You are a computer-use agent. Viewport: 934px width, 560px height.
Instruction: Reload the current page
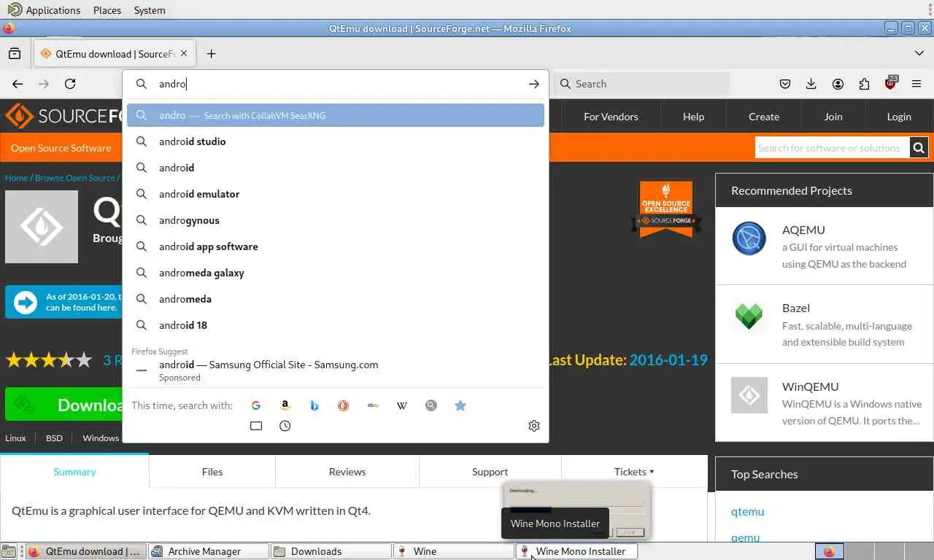(70, 84)
